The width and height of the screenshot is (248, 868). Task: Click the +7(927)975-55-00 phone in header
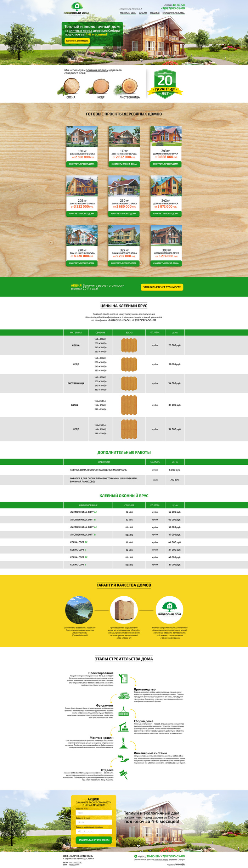click(x=173, y=8)
